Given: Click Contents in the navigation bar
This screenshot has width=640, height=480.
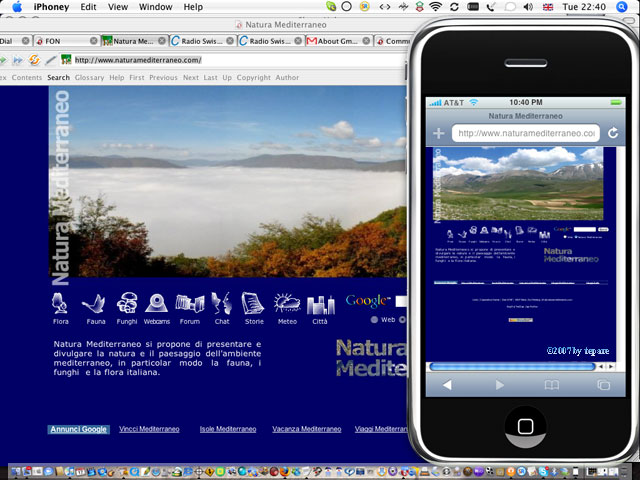Looking at the screenshot, I should point(27,78).
